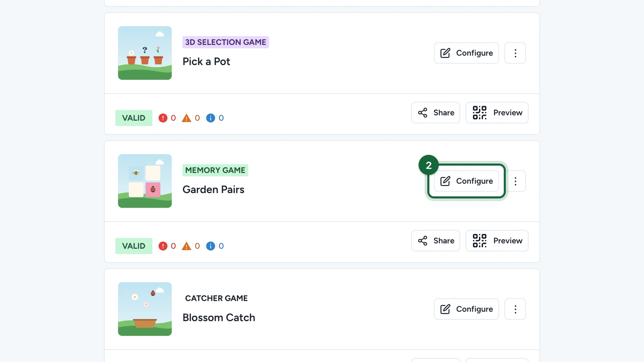Click the warning count 0 under Pick a Pot
The height and width of the screenshot is (362, 644).
[197, 118]
